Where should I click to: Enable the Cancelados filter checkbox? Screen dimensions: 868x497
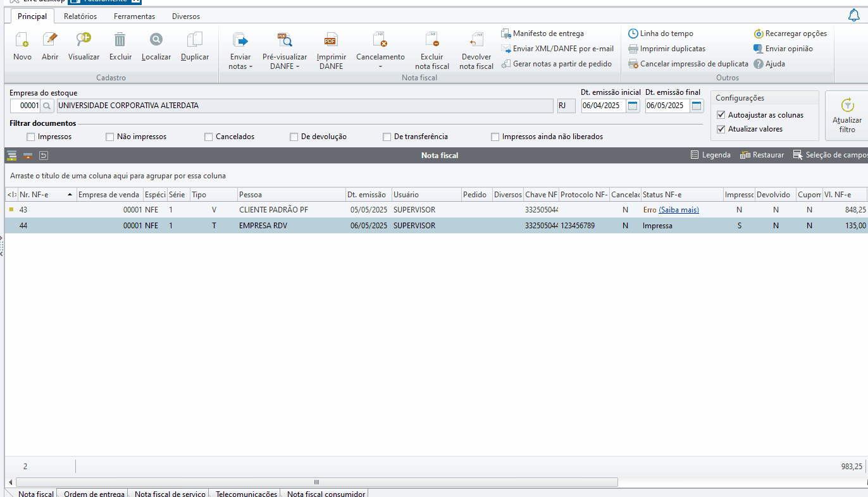209,137
